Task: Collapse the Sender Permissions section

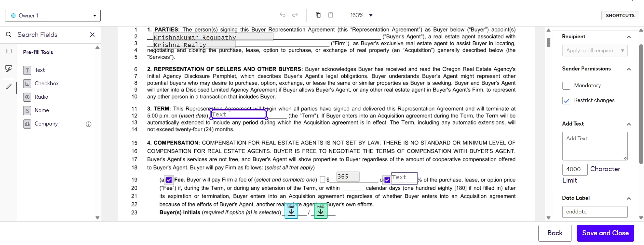Action: [x=629, y=69]
